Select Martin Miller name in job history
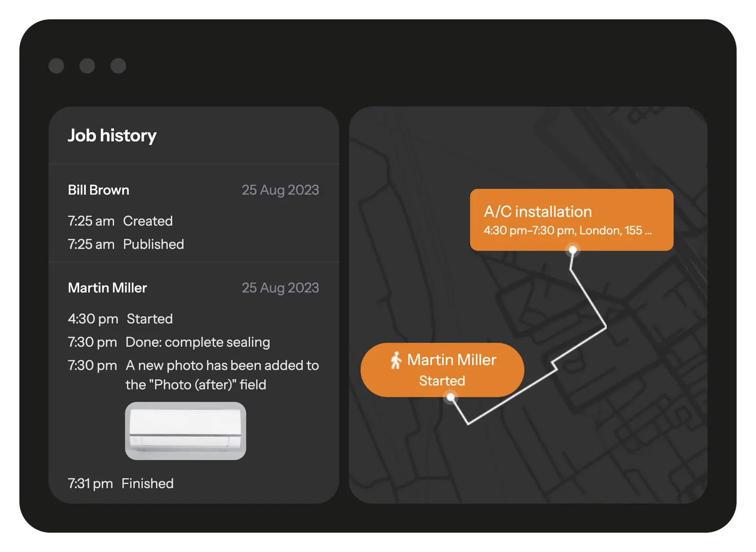Viewport: 756px width, 552px height. click(107, 288)
